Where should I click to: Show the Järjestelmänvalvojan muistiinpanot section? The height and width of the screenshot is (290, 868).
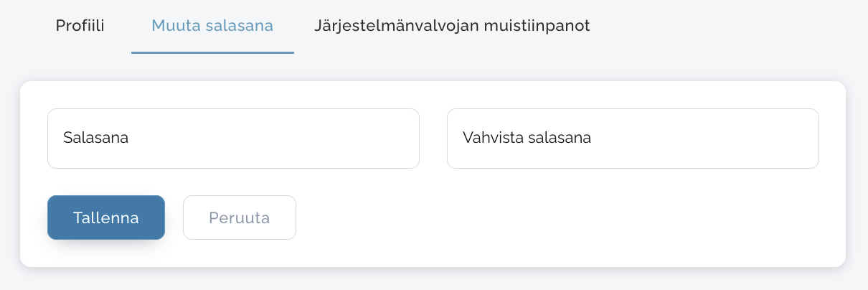point(452,27)
